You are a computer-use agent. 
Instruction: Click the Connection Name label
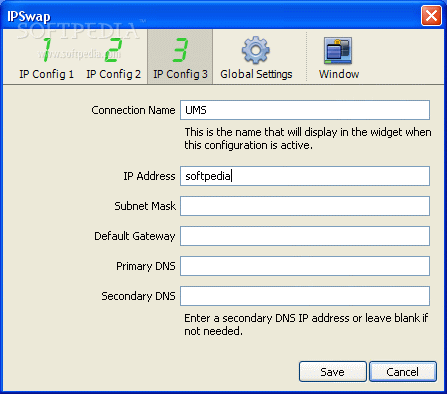133,110
